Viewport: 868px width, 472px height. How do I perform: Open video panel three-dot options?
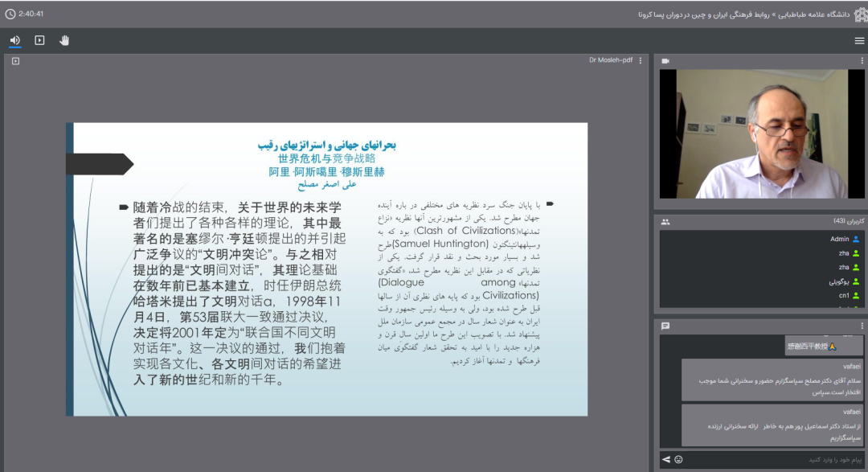pos(862,61)
